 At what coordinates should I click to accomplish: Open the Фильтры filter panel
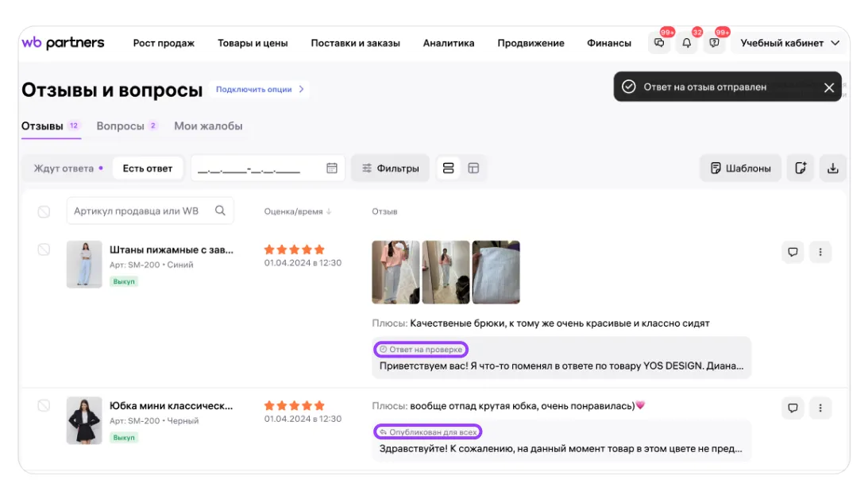[390, 168]
